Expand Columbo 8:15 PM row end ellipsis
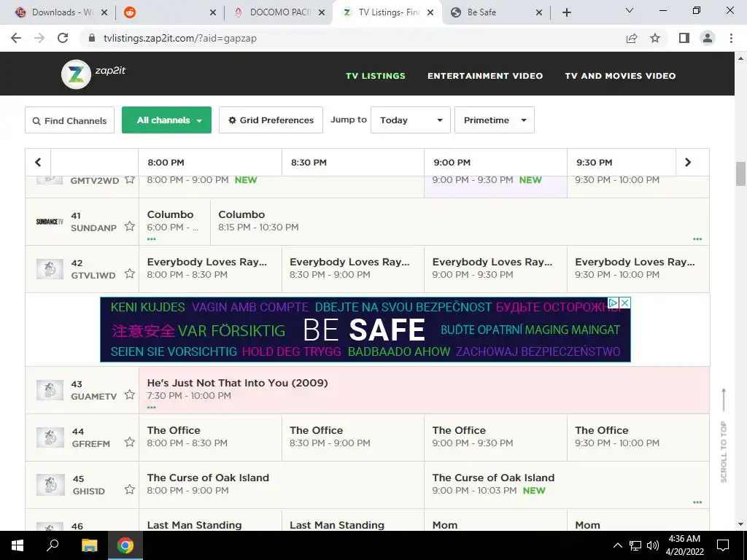Viewport: 747px width, 560px height. click(x=697, y=239)
